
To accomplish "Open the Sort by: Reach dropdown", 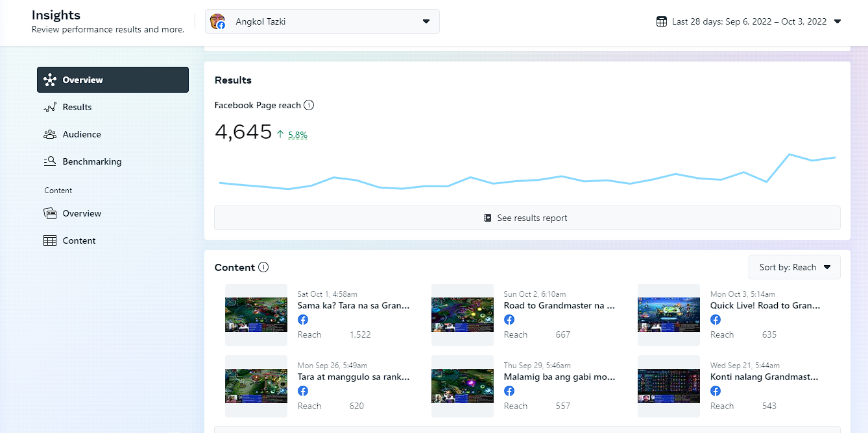I will (795, 267).
